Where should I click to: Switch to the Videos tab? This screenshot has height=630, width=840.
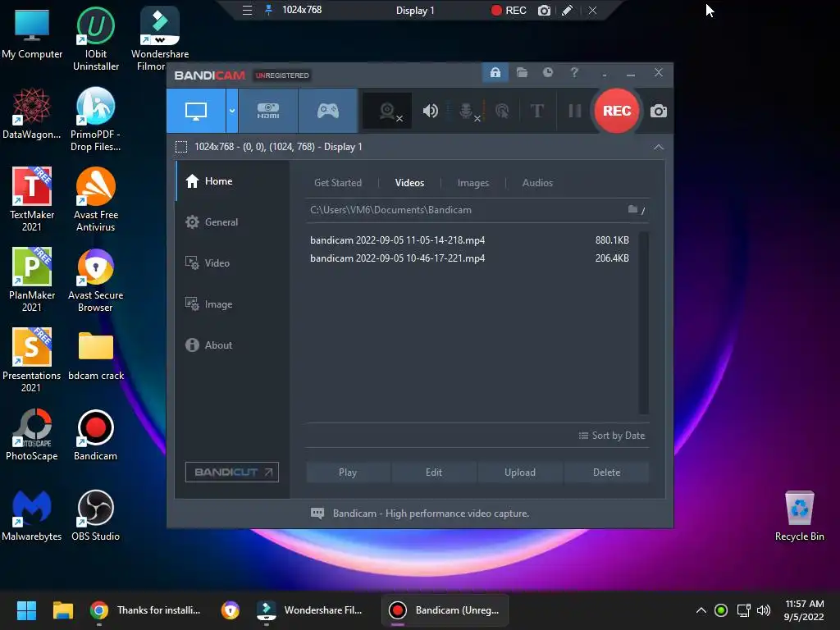[x=409, y=183]
